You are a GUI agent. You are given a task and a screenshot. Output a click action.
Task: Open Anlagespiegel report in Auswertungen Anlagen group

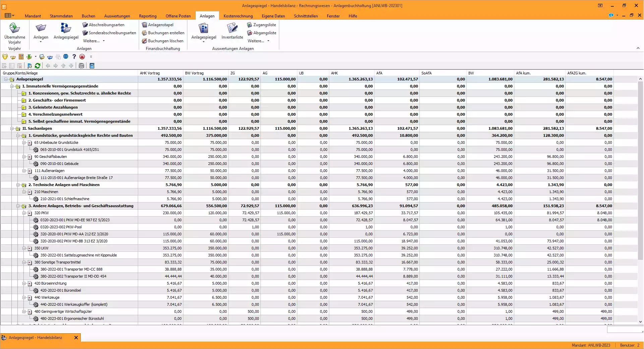(x=203, y=31)
